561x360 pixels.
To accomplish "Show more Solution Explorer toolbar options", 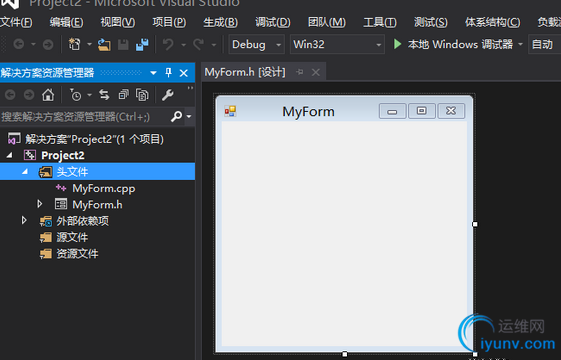I will tap(190, 88).
